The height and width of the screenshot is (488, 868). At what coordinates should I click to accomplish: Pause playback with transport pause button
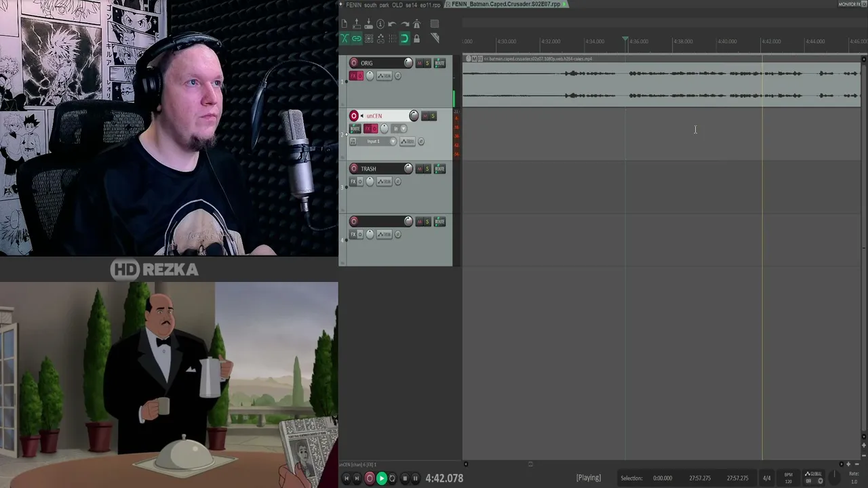[415, 479]
